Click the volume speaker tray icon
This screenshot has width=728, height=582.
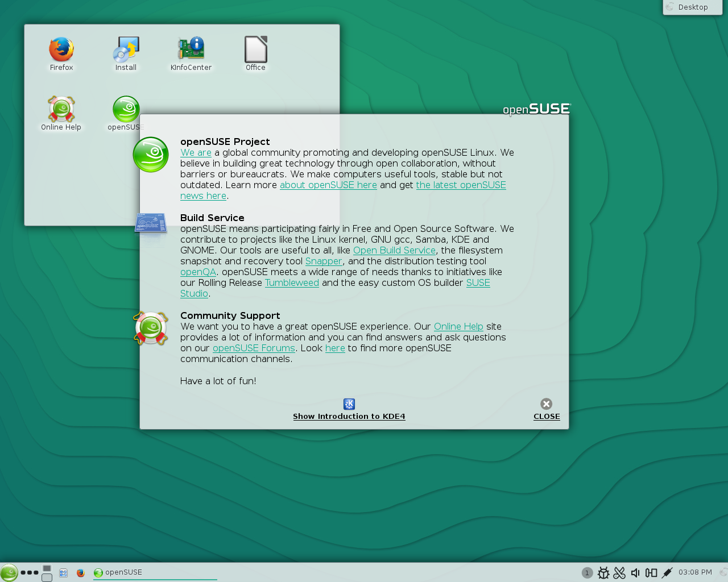pyautogui.click(x=635, y=573)
